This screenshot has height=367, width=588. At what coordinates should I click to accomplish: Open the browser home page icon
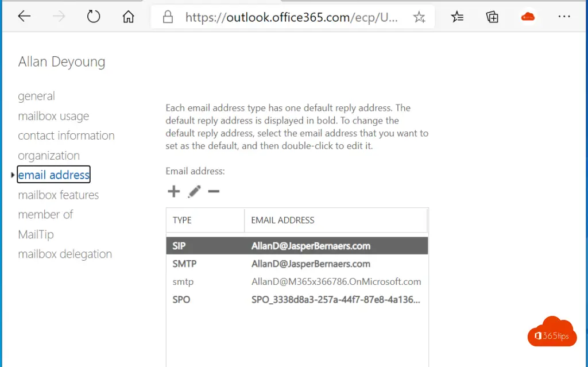tap(128, 16)
